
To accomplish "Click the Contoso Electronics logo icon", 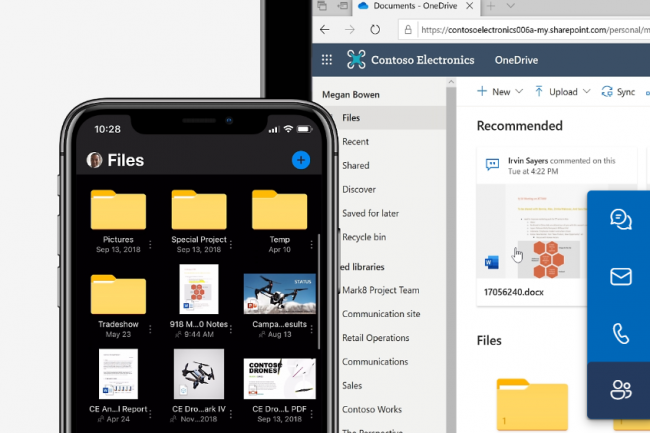I will (x=356, y=59).
